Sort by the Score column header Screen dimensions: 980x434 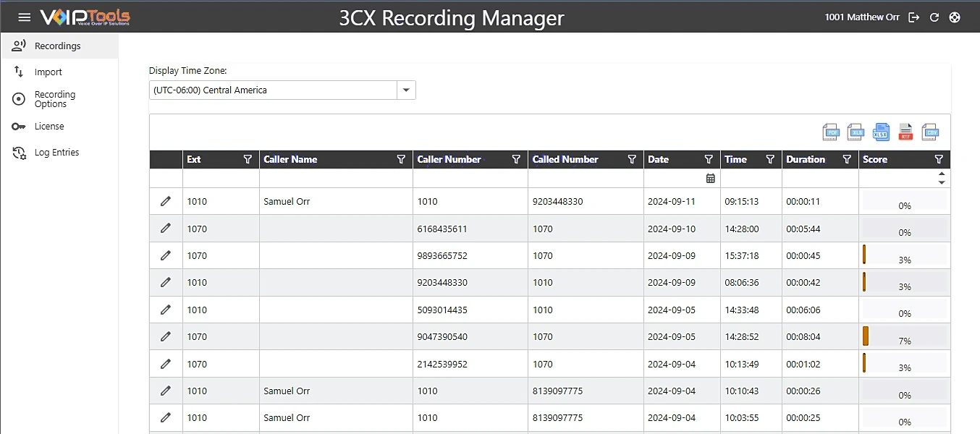[x=875, y=160]
